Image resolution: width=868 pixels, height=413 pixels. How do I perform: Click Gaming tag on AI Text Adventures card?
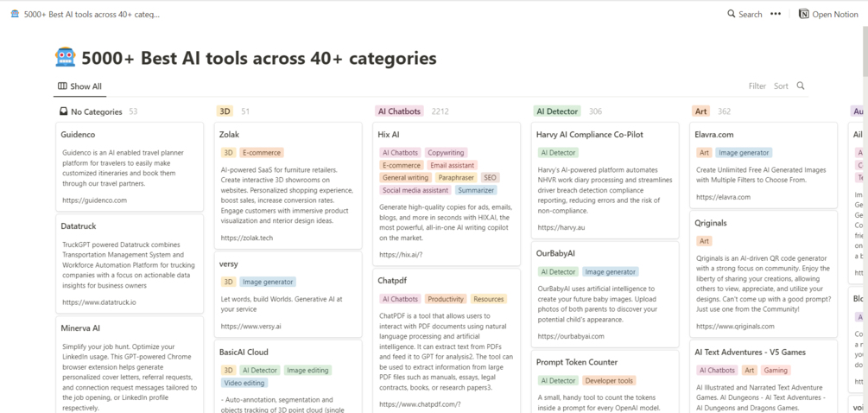775,371
